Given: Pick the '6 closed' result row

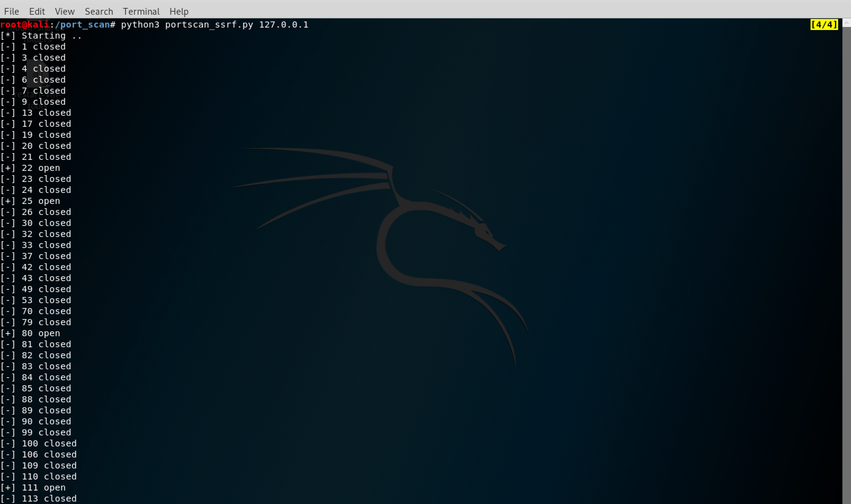Looking at the screenshot, I should click(x=33, y=80).
